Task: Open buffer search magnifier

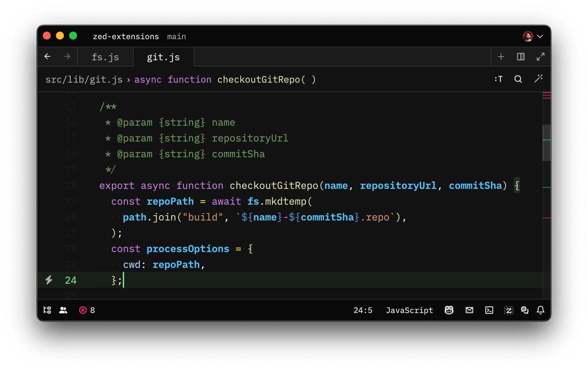Action: 518,79
